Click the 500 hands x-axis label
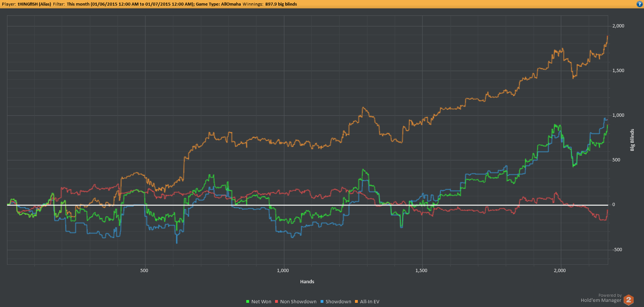The height and width of the screenshot is (307, 644). 144,270
